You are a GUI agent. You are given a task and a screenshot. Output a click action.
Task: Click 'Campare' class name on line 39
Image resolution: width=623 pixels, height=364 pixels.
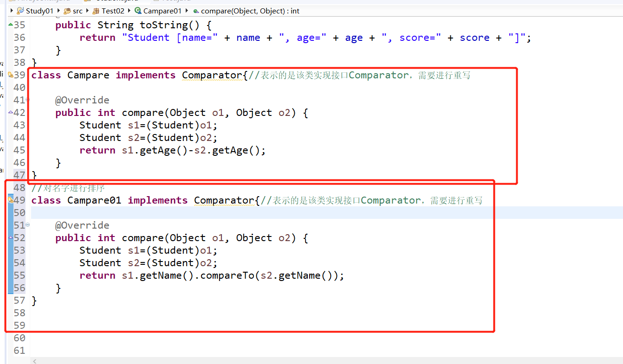click(x=88, y=75)
